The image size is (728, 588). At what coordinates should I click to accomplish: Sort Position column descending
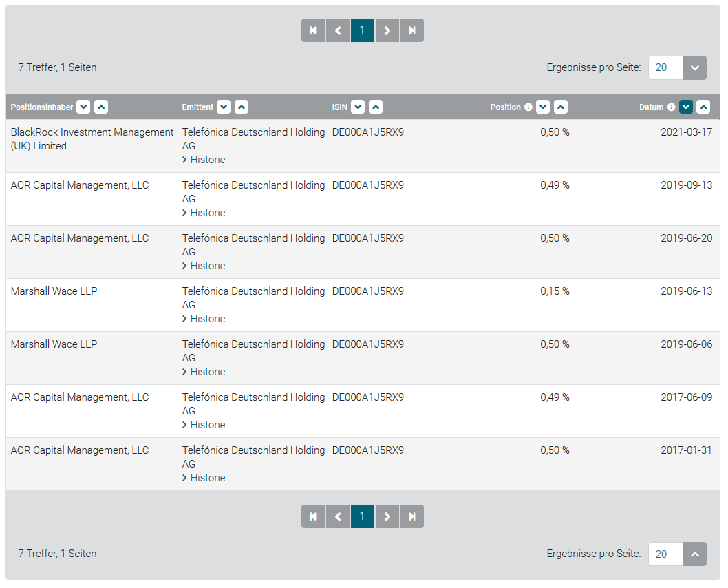[x=543, y=107]
